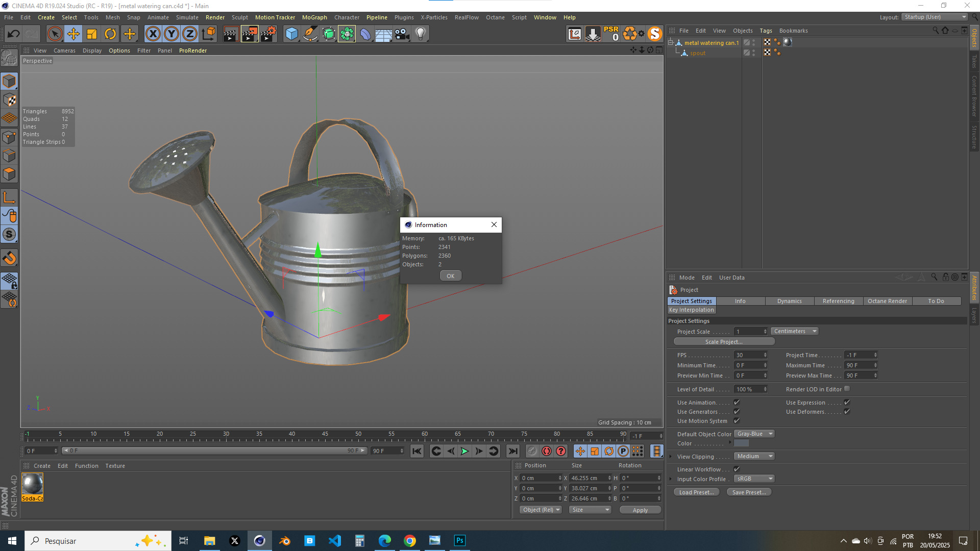
Task: Expand View Clipping disclosure triangle
Action: coord(671,457)
